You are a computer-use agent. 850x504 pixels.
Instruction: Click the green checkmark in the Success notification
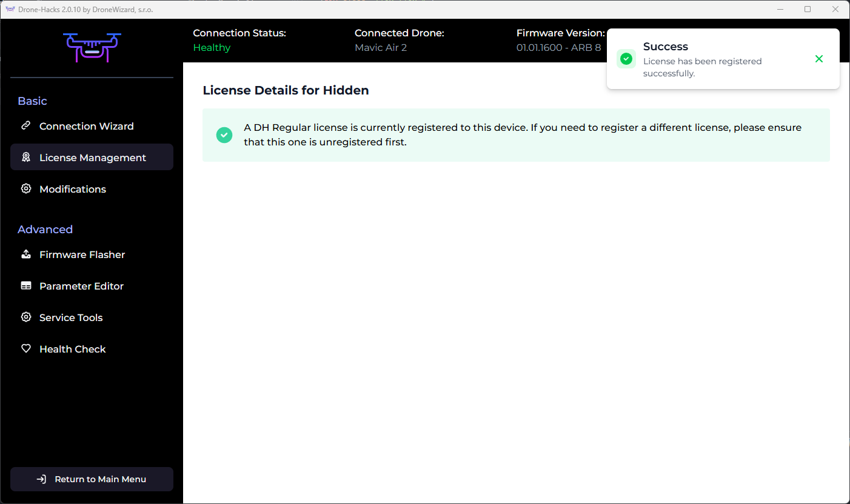click(626, 59)
